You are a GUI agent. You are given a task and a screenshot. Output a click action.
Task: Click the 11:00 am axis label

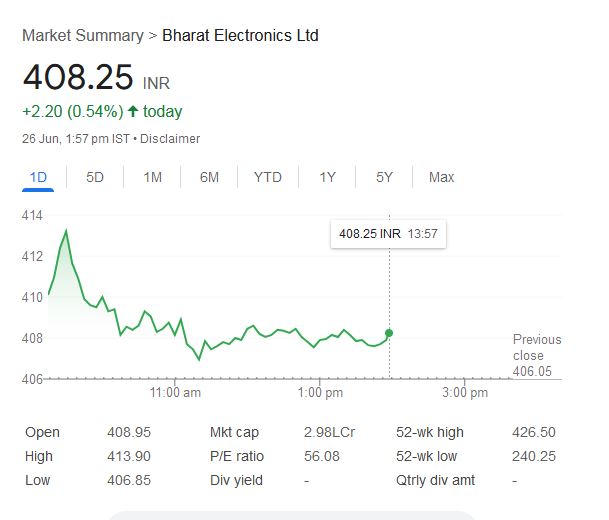click(175, 393)
